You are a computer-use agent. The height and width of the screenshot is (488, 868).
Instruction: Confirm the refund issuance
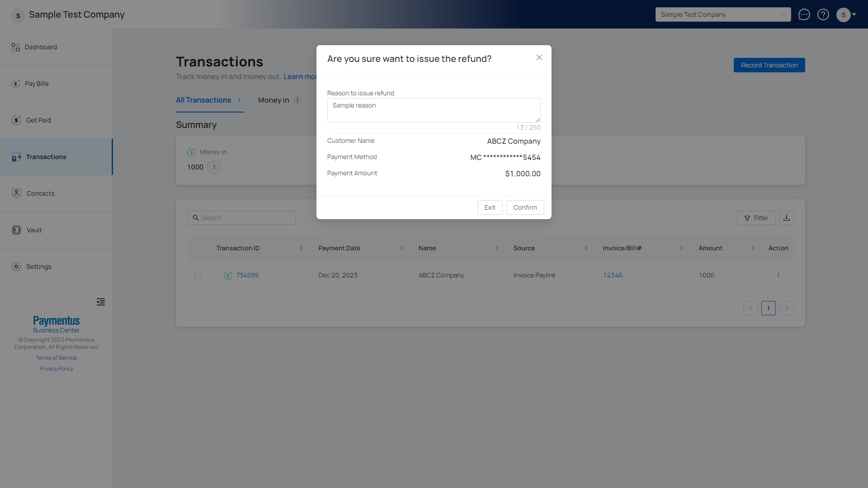525,207
